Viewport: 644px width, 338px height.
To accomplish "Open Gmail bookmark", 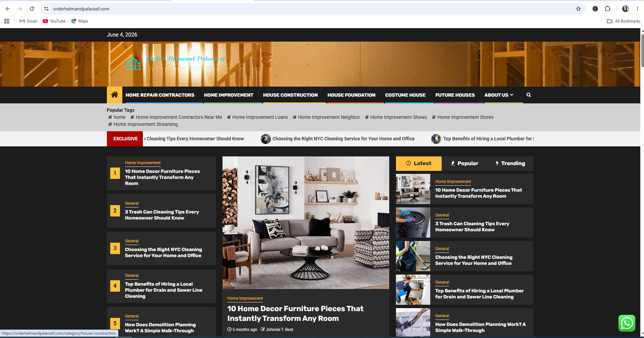I will tap(29, 21).
